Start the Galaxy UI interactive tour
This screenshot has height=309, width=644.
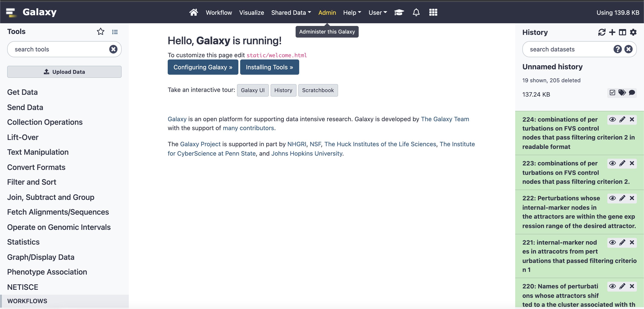pos(252,90)
